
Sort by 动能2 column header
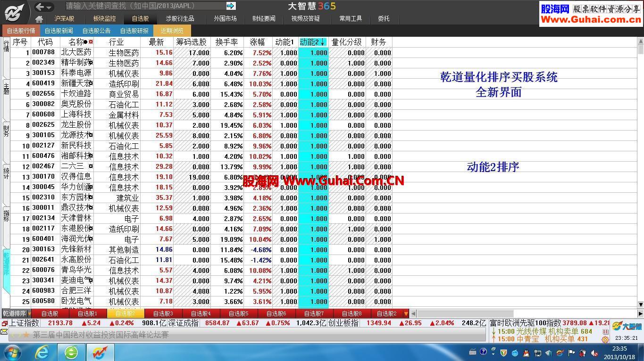coord(313,42)
